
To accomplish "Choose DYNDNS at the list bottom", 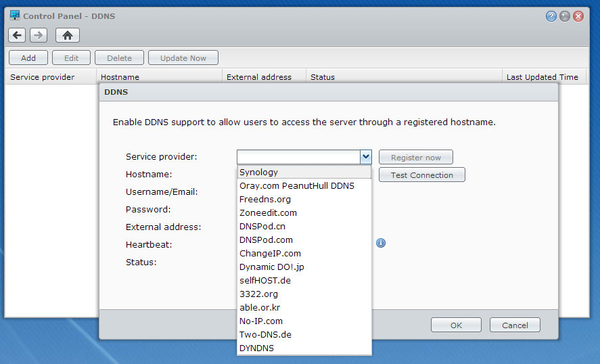I will tap(304, 348).
